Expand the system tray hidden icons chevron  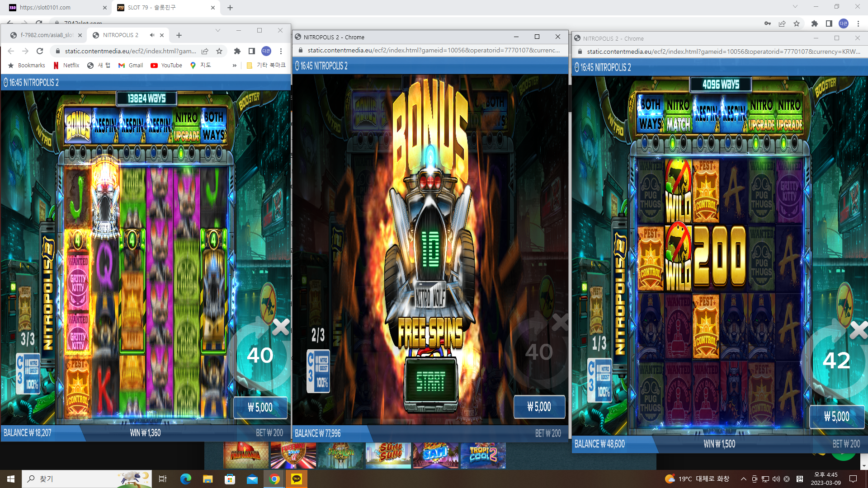click(744, 479)
